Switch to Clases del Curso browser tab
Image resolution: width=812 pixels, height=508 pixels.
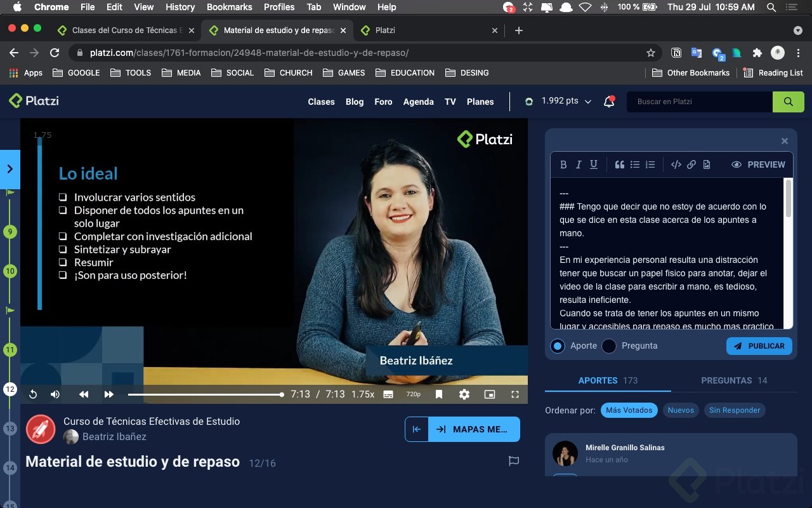[x=125, y=30]
